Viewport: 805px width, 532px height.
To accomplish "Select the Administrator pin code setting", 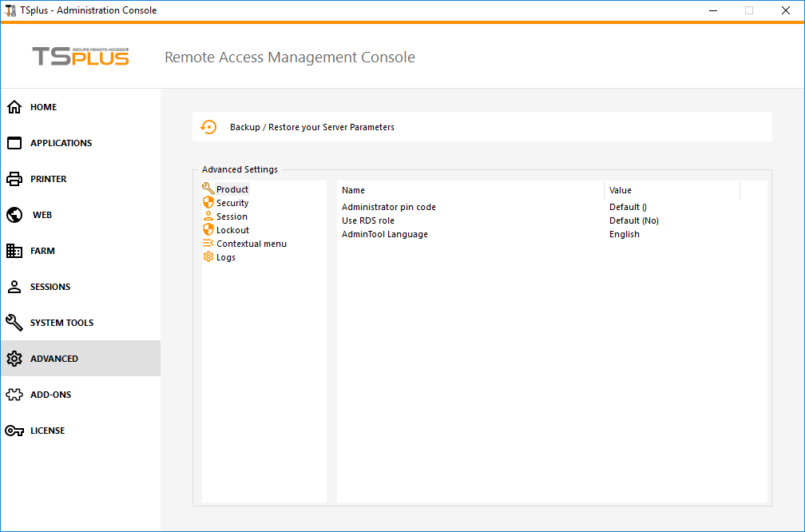I will pos(389,206).
